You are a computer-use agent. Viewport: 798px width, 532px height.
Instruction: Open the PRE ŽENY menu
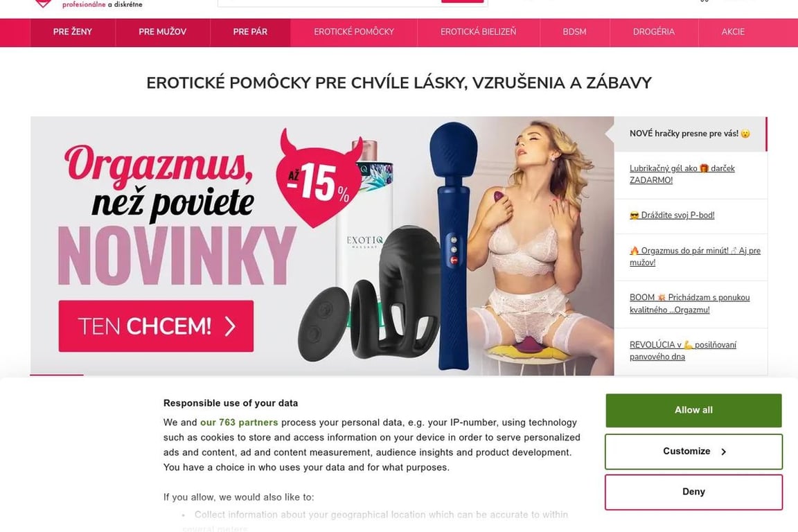(73, 32)
